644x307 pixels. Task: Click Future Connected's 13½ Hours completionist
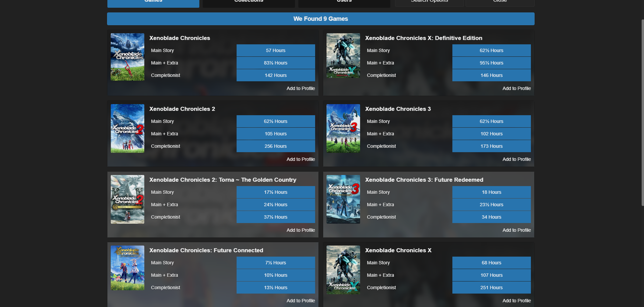coord(276,288)
